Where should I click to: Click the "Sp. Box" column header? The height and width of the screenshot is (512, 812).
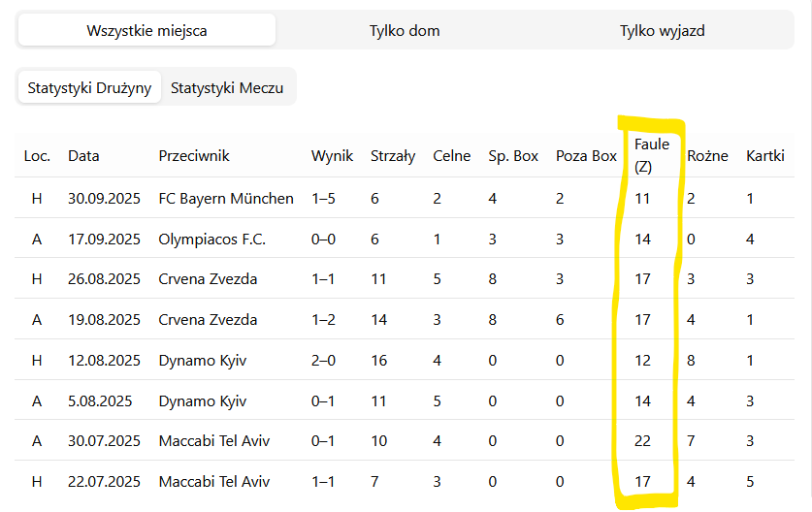coord(513,155)
